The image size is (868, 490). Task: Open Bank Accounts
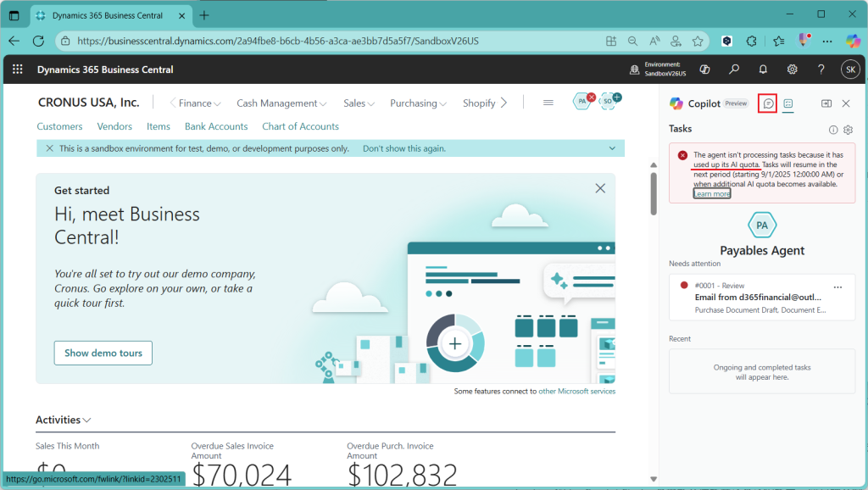coord(216,126)
